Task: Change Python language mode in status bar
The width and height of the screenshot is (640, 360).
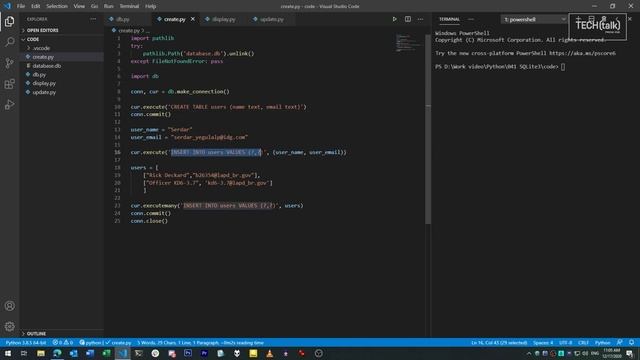Action: tap(602, 342)
